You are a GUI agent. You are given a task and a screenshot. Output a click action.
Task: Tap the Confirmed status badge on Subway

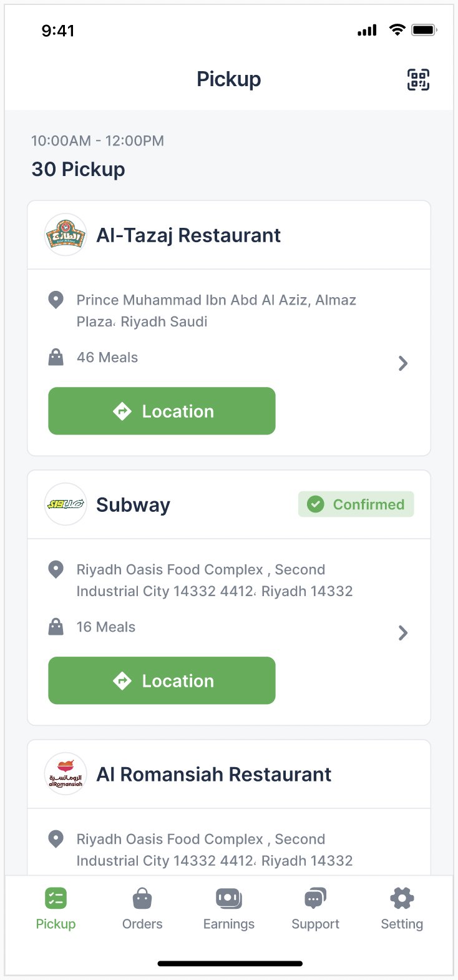(x=356, y=504)
